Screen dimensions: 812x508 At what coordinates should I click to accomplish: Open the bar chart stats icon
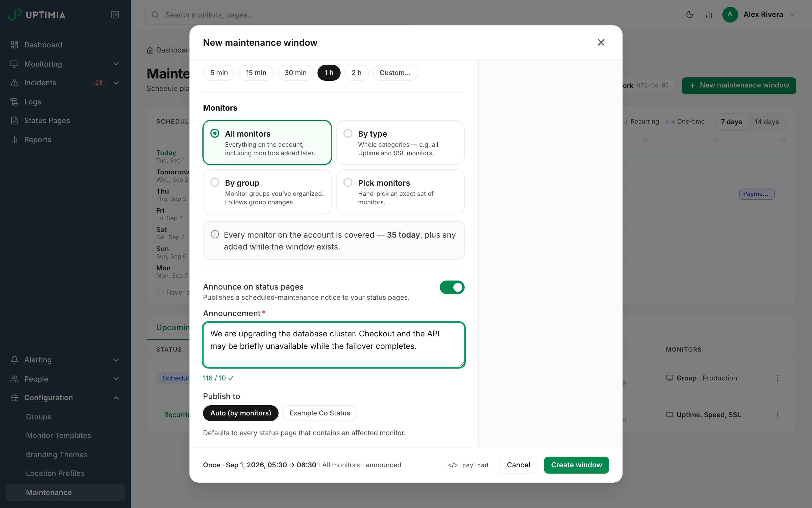(x=709, y=14)
